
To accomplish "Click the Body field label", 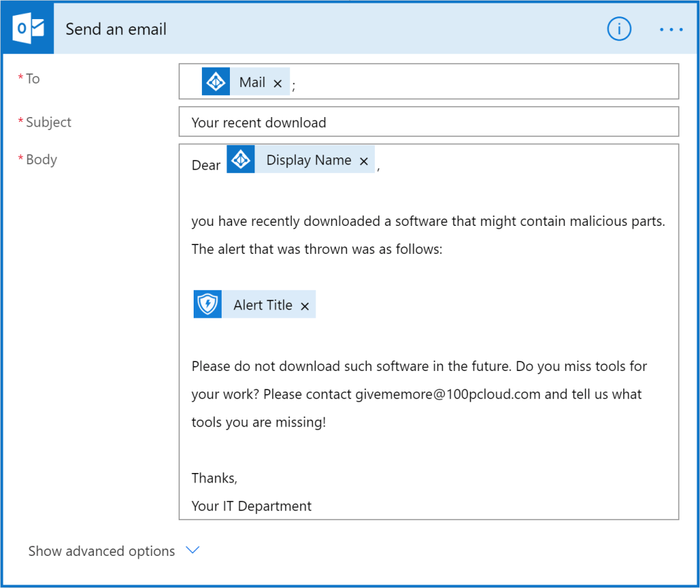I will (x=41, y=159).
